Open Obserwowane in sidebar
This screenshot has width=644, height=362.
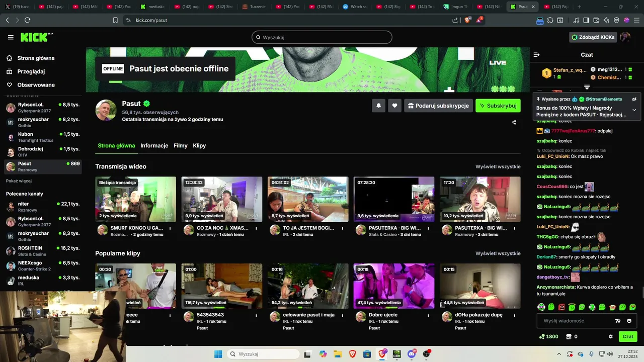(x=31, y=85)
